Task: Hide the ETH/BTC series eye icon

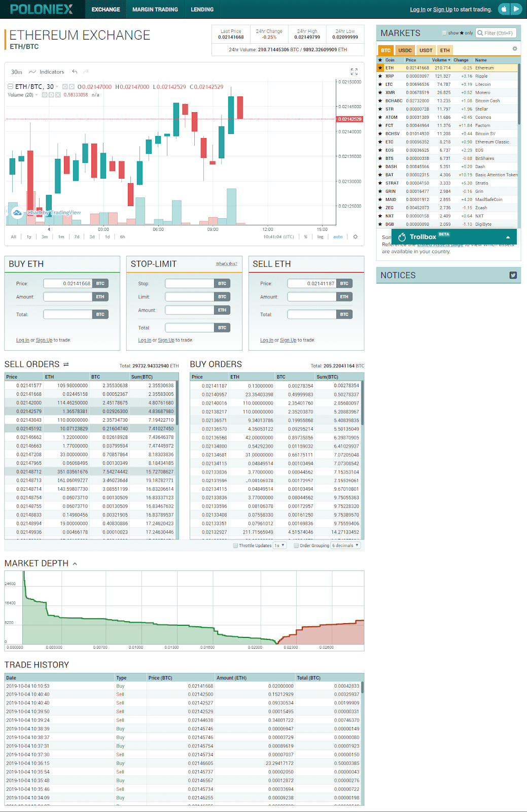Action: pos(64,87)
